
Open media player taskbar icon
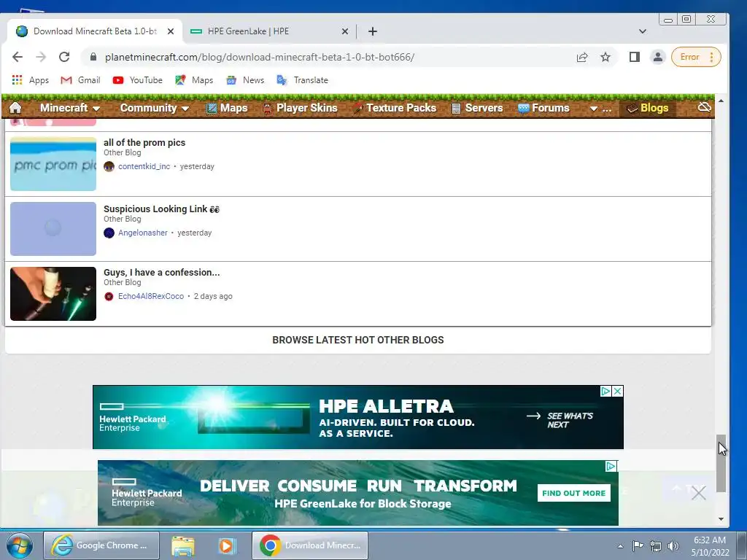pyautogui.click(x=228, y=545)
